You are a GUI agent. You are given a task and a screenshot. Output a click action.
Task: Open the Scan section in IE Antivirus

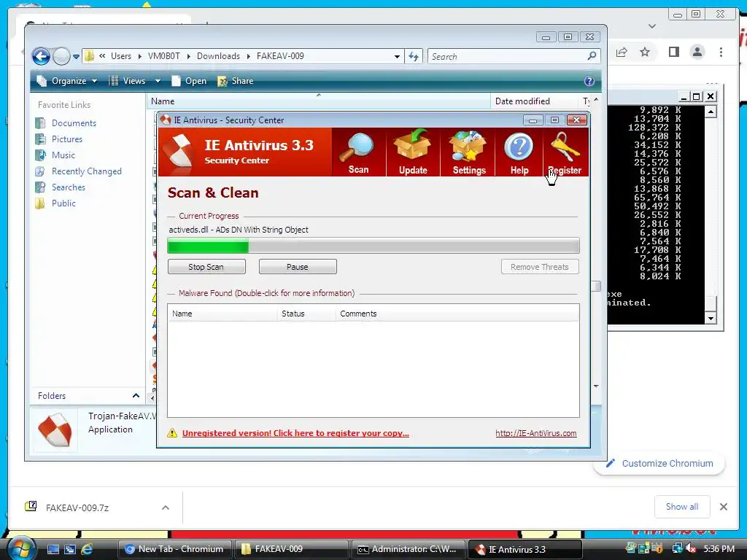pos(358,152)
